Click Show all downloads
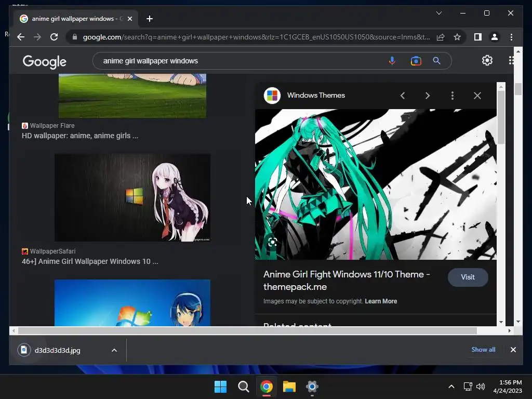Image resolution: width=532 pixels, height=399 pixels. click(483, 350)
